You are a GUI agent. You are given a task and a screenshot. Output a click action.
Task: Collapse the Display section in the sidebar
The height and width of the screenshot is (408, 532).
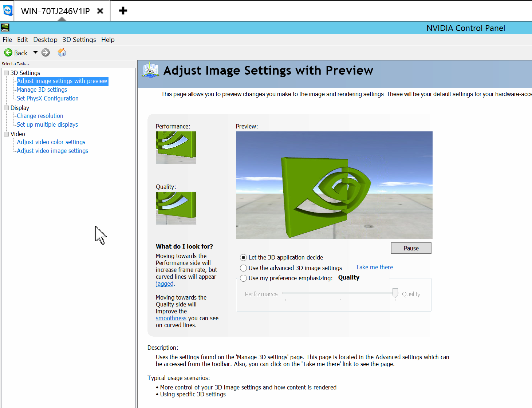[6, 108]
